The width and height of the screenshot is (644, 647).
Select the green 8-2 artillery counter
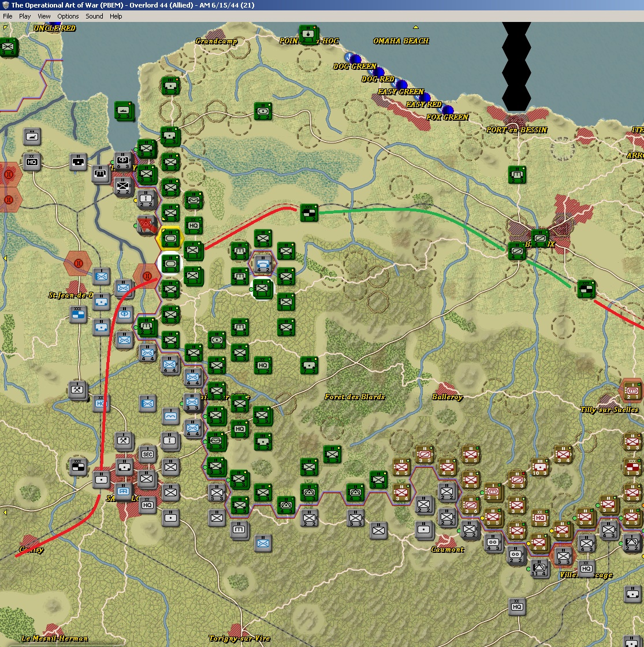[262, 442]
